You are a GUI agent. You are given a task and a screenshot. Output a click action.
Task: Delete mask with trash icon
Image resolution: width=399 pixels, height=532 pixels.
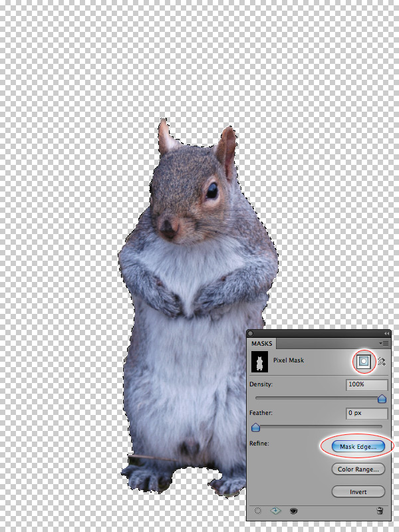tap(380, 511)
